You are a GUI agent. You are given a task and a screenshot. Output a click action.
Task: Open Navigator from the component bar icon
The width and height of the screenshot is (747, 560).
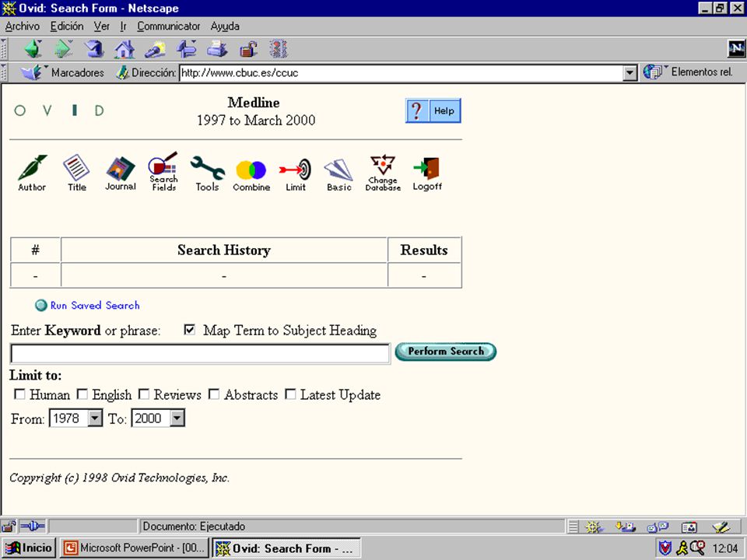pos(594,527)
